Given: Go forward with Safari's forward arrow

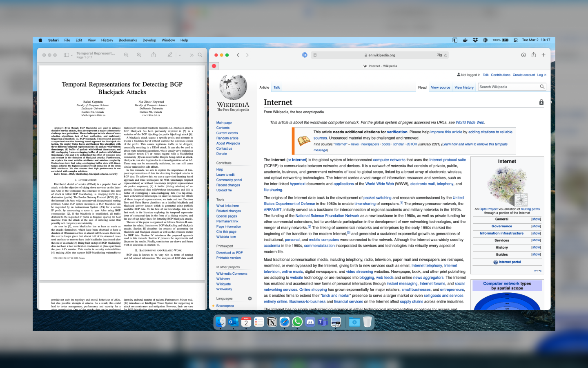Looking at the screenshot, I should (x=247, y=55).
